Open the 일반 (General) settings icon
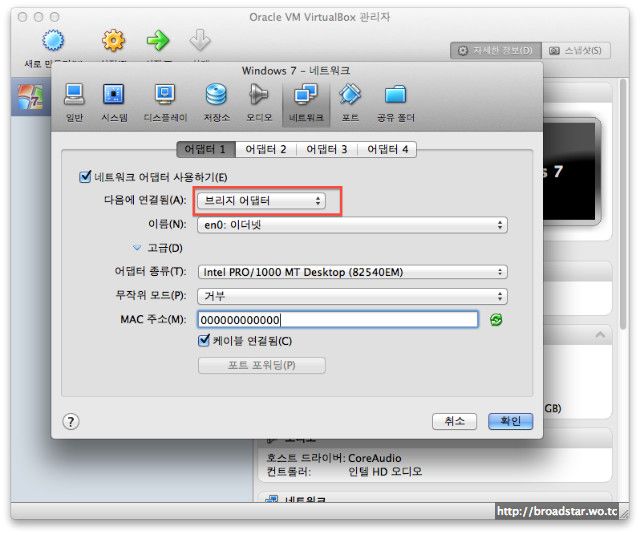The height and width of the screenshot is (535, 640). point(74,102)
